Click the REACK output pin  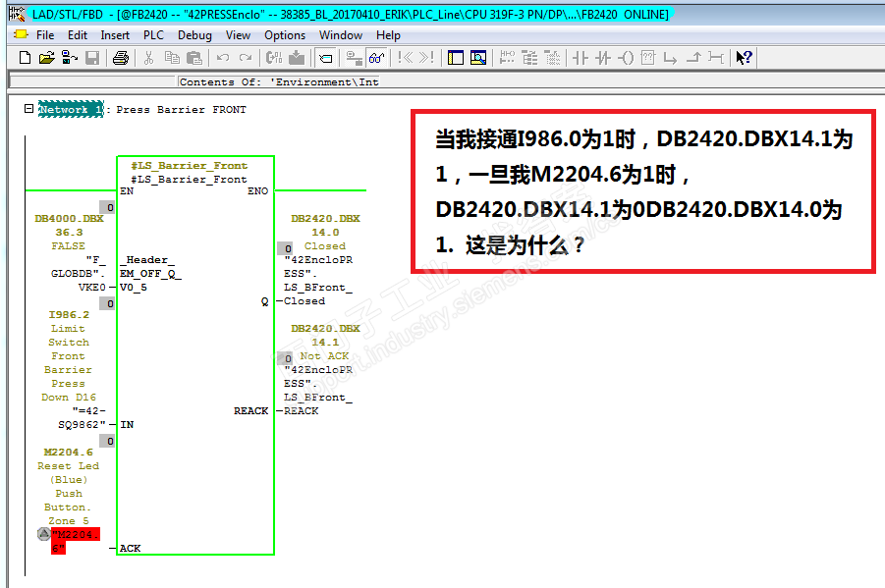click(x=251, y=410)
